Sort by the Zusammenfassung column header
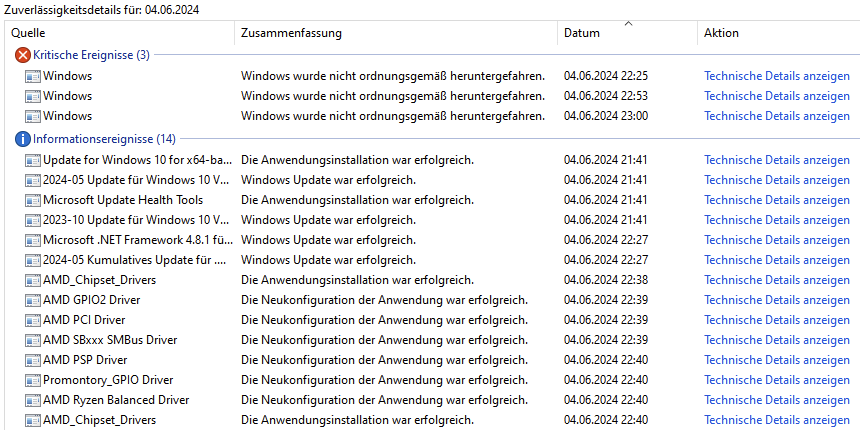This screenshot has width=860, height=430. [x=397, y=33]
